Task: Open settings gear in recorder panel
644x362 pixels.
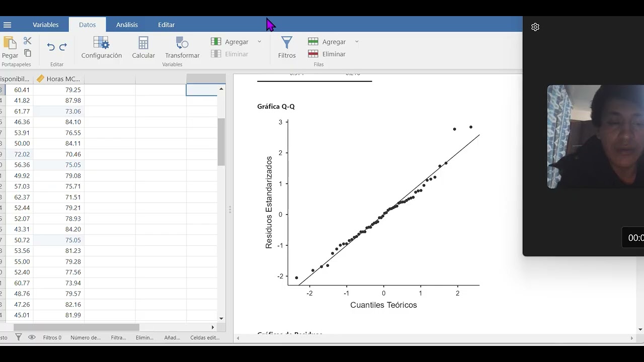Action: click(535, 27)
